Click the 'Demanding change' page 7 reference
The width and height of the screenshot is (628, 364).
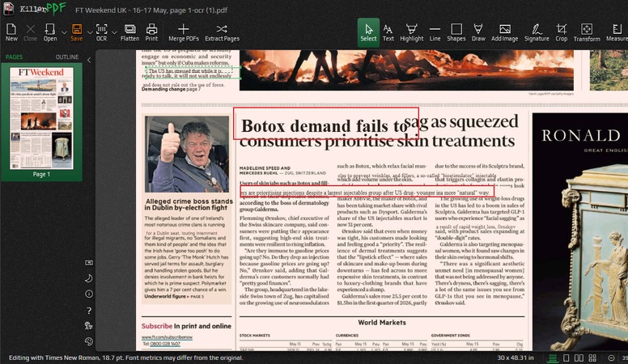[x=171, y=89]
